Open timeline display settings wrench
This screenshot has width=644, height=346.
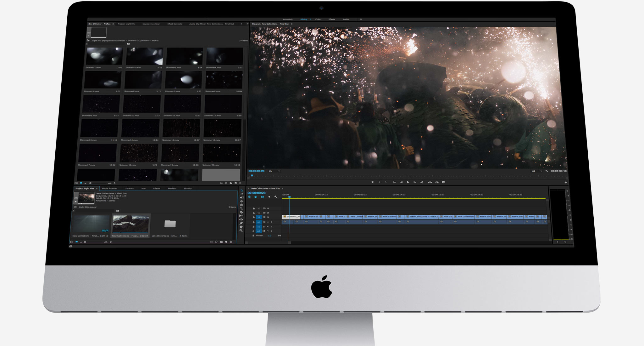[276, 197]
